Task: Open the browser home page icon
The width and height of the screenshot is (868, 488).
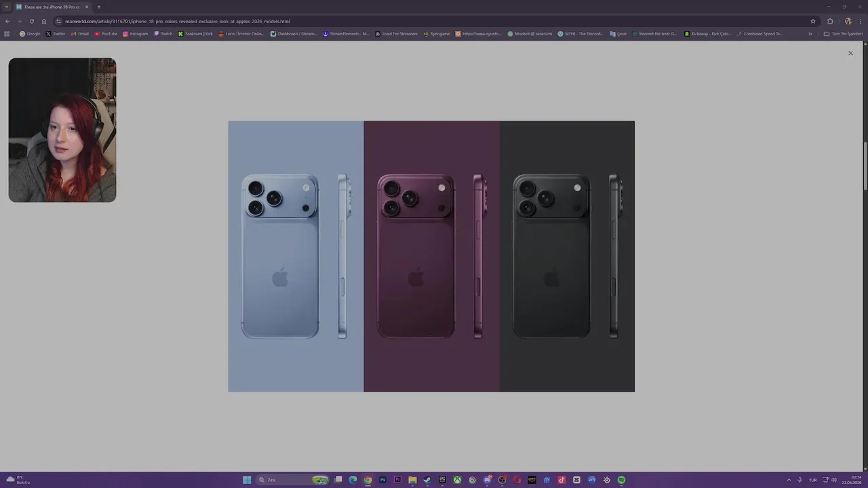Action: [x=44, y=21]
